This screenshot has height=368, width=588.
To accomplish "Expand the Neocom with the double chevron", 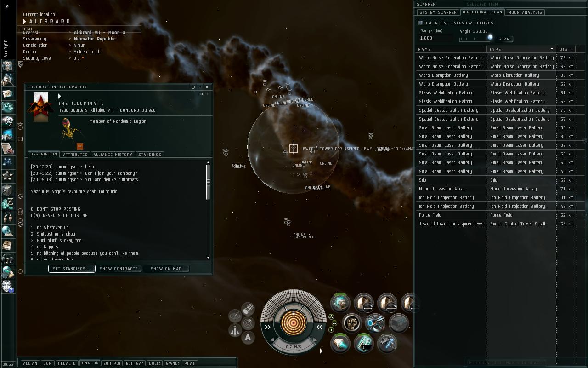I will pyautogui.click(x=7, y=6).
